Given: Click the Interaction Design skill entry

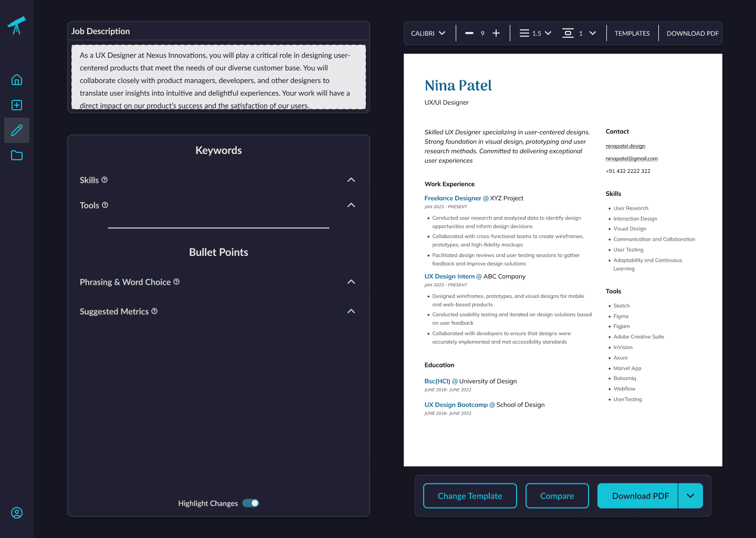Looking at the screenshot, I should 635,219.
